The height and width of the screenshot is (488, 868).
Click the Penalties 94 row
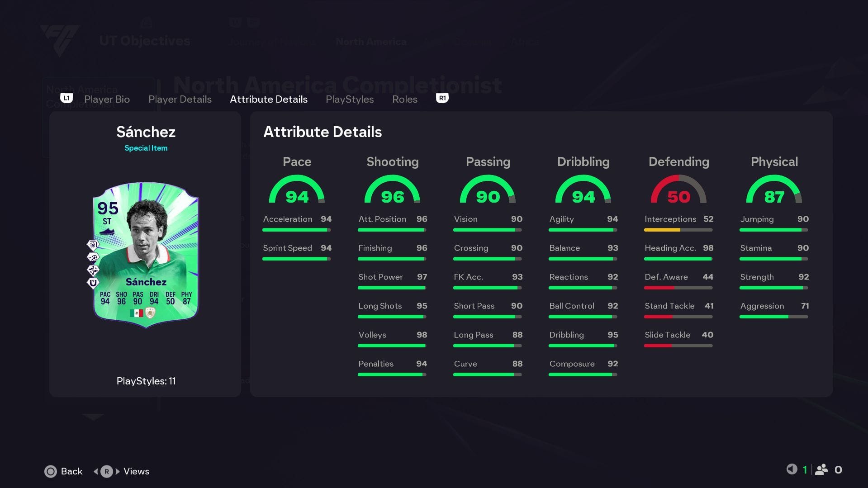pyautogui.click(x=392, y=368)
